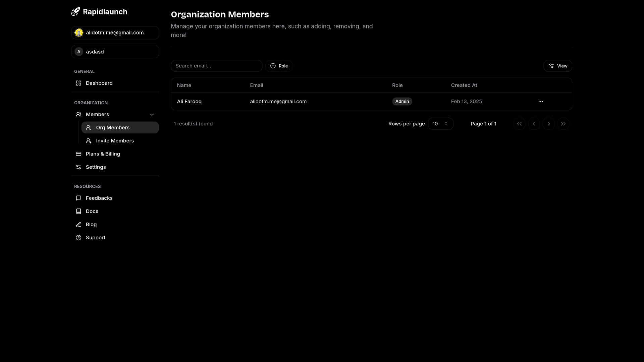Image resolution: width=644 pixels, height=362 pixels.
Task: Select Org Members in sidebar
Action: pos(120,127)
